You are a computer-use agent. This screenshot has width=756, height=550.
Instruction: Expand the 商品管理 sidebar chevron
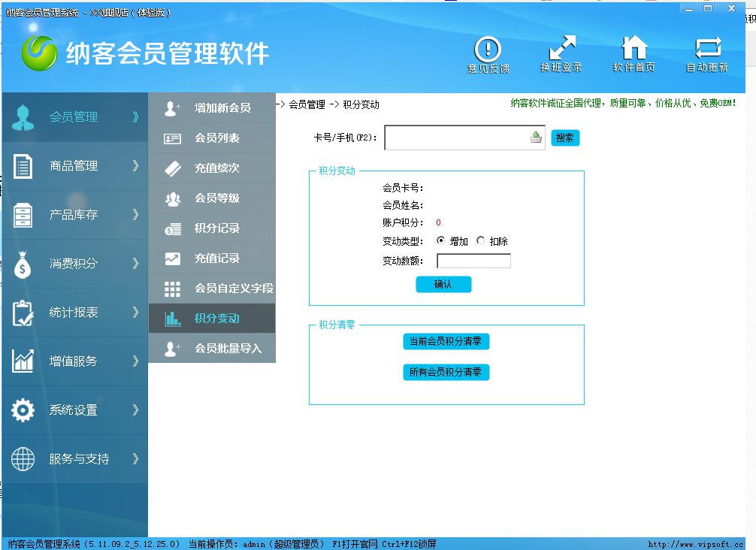tap(136, 166)
